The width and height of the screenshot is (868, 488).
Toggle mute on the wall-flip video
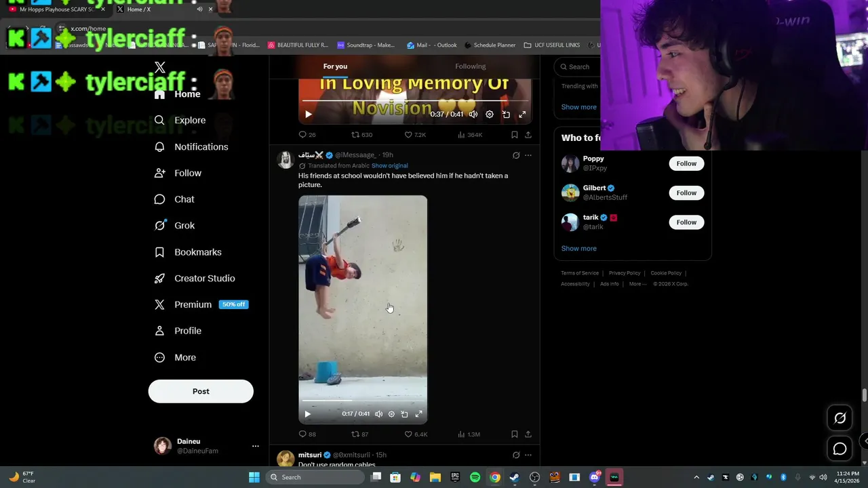[x=378, y=414]
